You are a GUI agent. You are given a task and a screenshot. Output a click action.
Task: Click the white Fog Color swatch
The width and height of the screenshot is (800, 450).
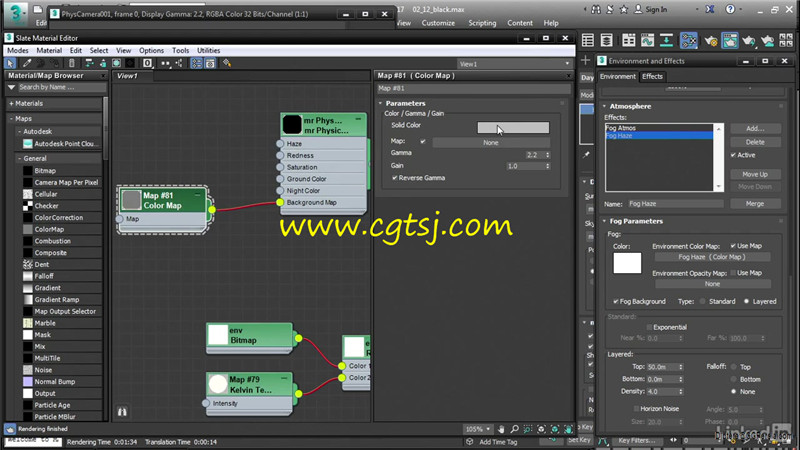pos(627,263)
